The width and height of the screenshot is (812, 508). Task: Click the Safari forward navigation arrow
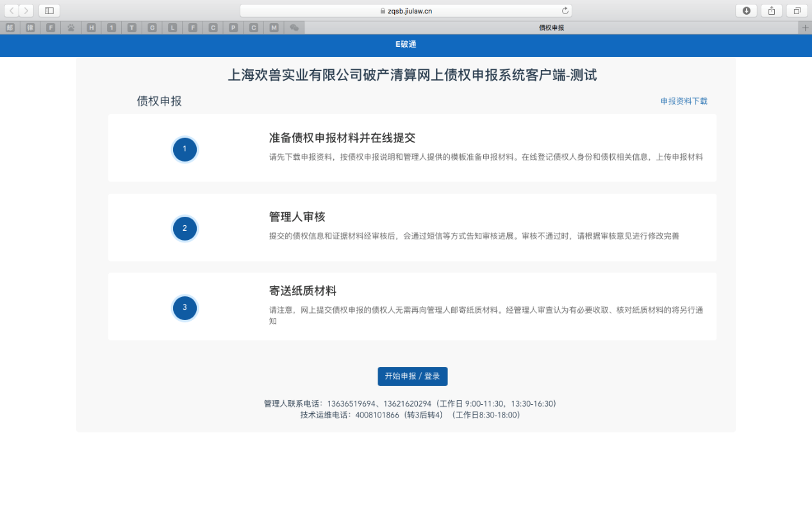click(26, 10)
